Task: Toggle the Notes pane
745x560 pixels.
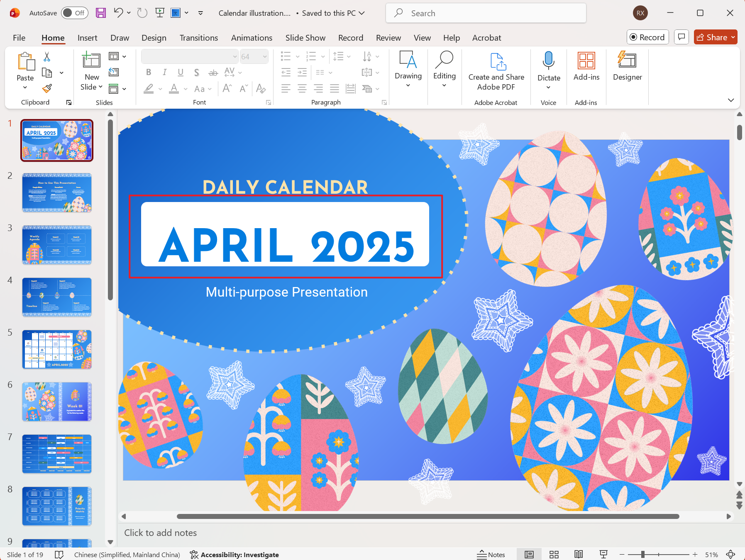Action: tap(491, 555)
